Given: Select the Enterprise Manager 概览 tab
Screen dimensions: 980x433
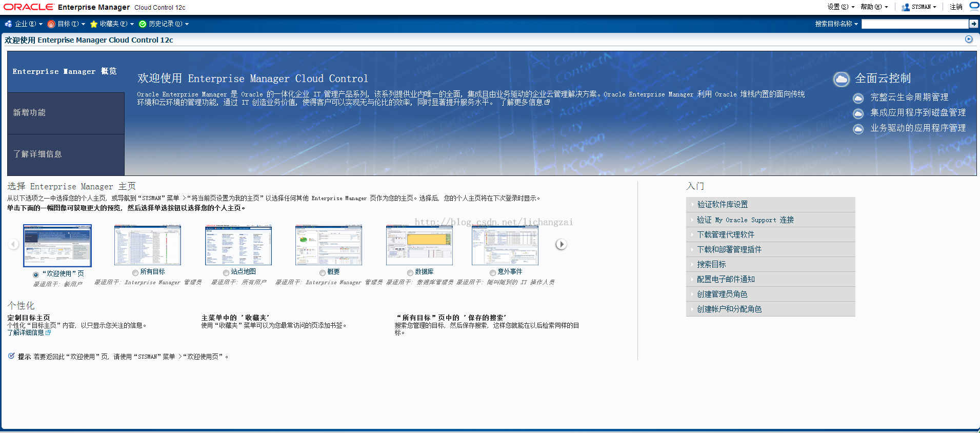Looking at the screenshot, I should (x=66, y=72).
